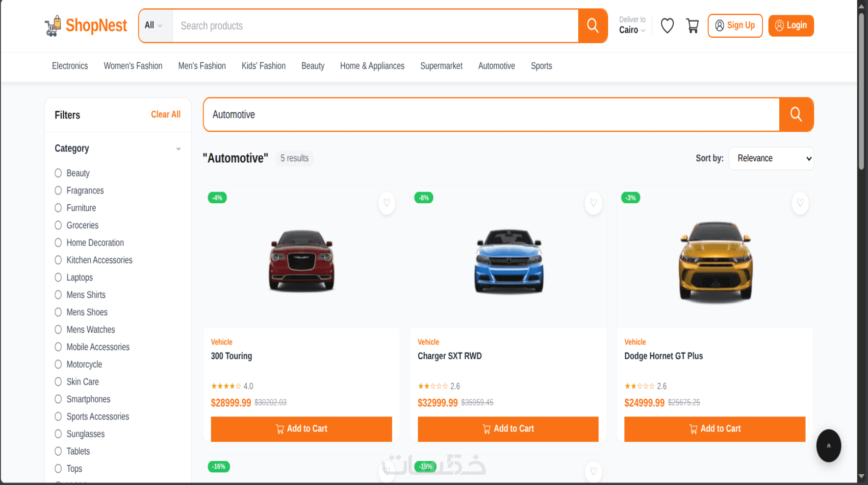The width and height of the screenshot is (868, 485).
Task: Clear All filters
Action: pyautogui.click(x=166, y=115)
